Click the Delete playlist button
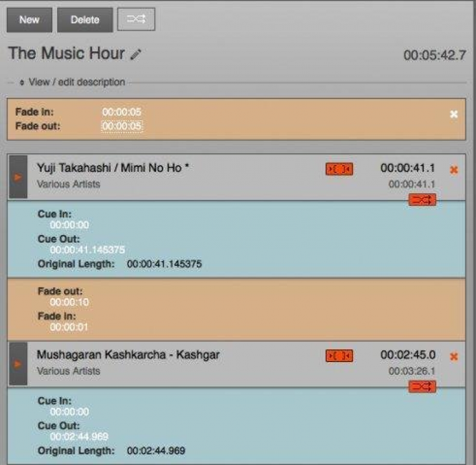Screen dimensions: 476x465 pos(85,20)
